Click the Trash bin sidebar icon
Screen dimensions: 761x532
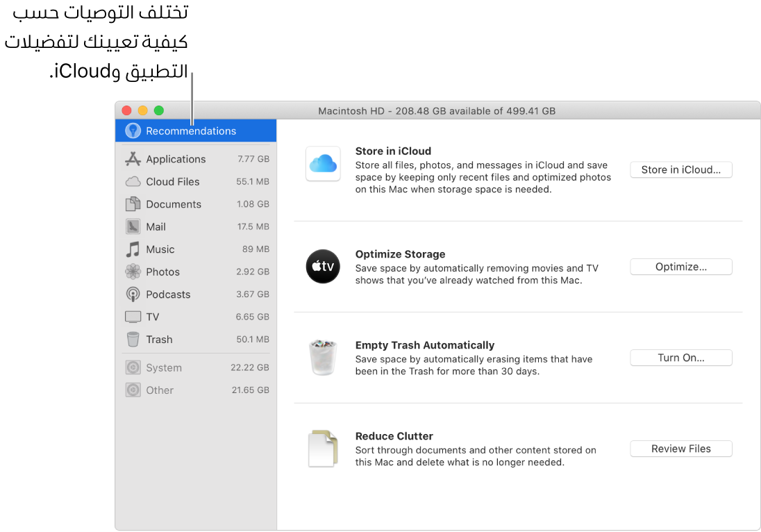click(133, 340)
